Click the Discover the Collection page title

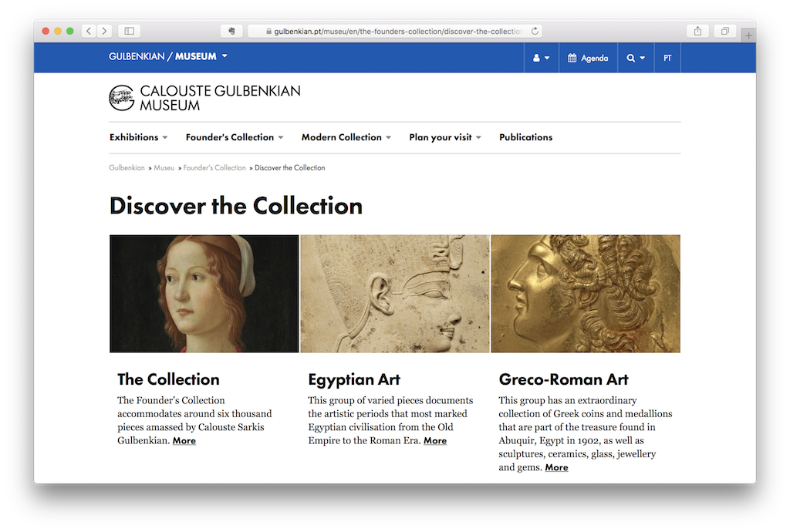point(236,206)
